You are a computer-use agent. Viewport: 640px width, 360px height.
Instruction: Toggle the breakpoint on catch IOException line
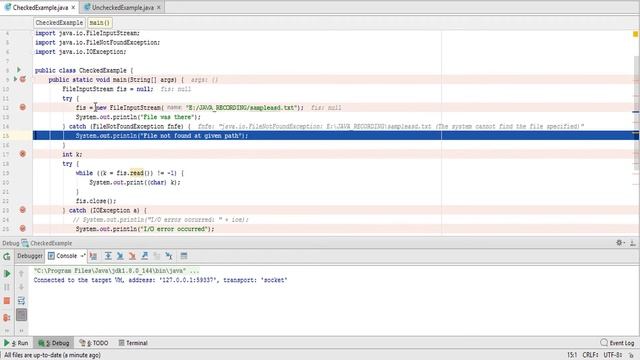[x=23, y=210]
